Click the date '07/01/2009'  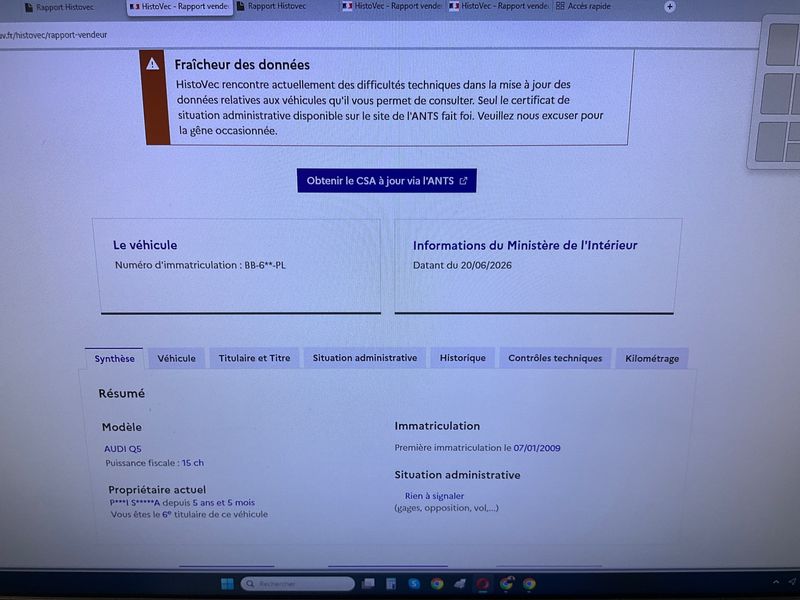pyautogui.click(x=537, y=448)
